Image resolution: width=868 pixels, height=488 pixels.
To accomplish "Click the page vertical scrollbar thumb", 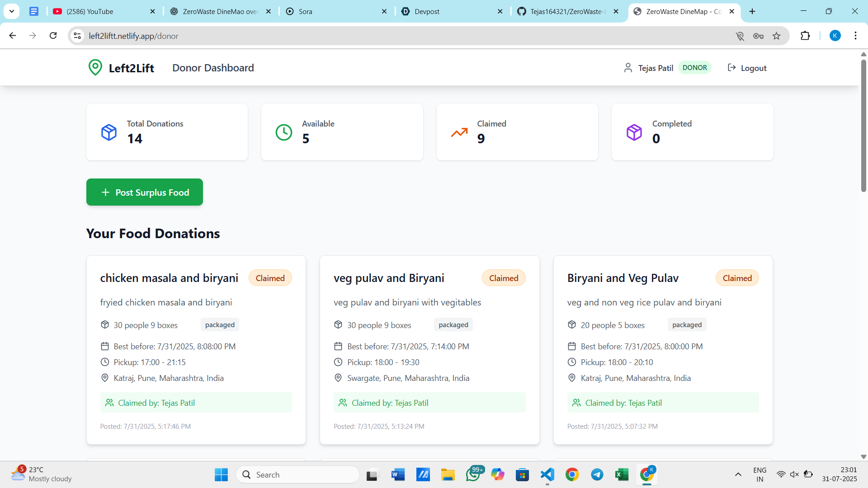I will (x=863, y=127).
